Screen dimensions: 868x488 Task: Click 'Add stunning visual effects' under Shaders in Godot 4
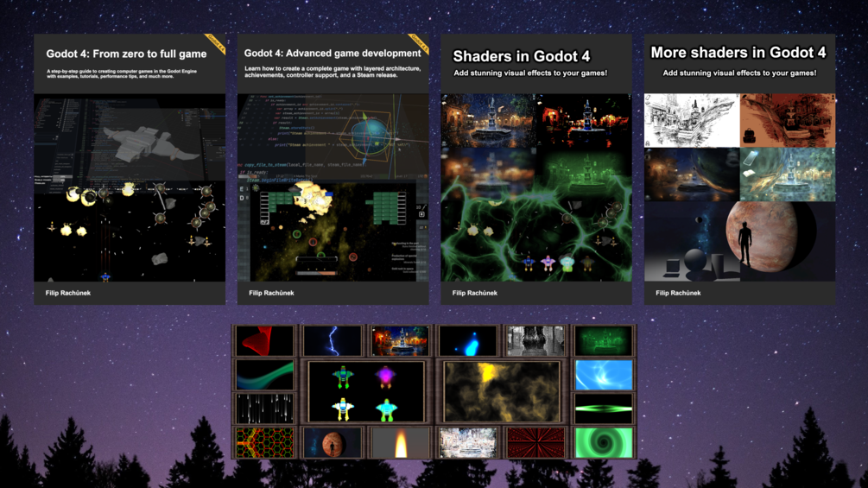point(530,73)
